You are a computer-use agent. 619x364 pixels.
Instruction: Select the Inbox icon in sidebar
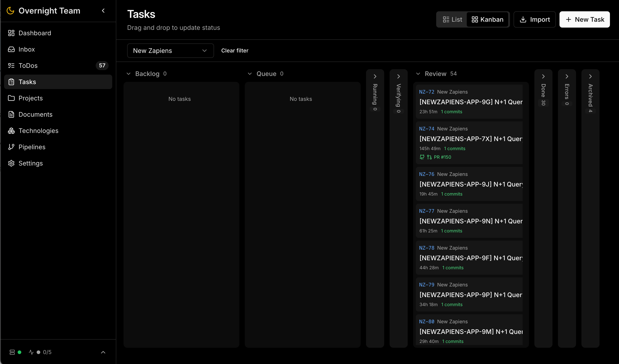click(x=11, y=49)
